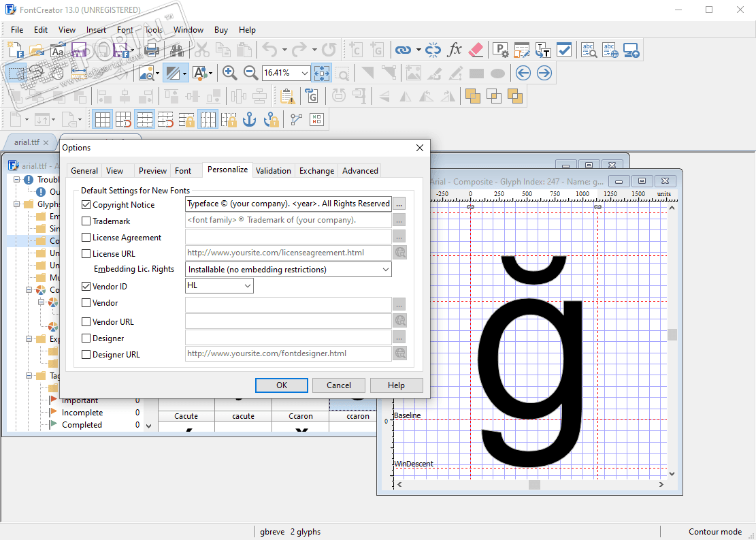This screenshot has width=756, height=540.
Task: Click the Zoom In magnifier icon
Action: (x=229, y=73)
